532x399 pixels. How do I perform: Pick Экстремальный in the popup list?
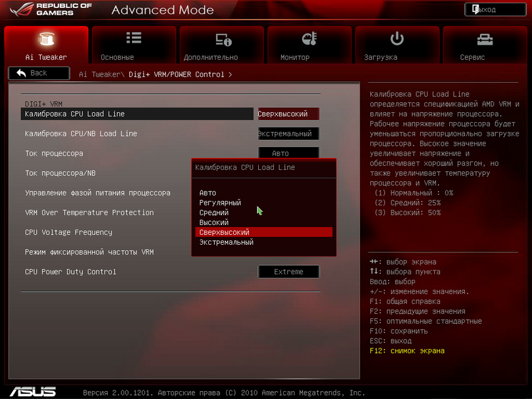[226, 242]
